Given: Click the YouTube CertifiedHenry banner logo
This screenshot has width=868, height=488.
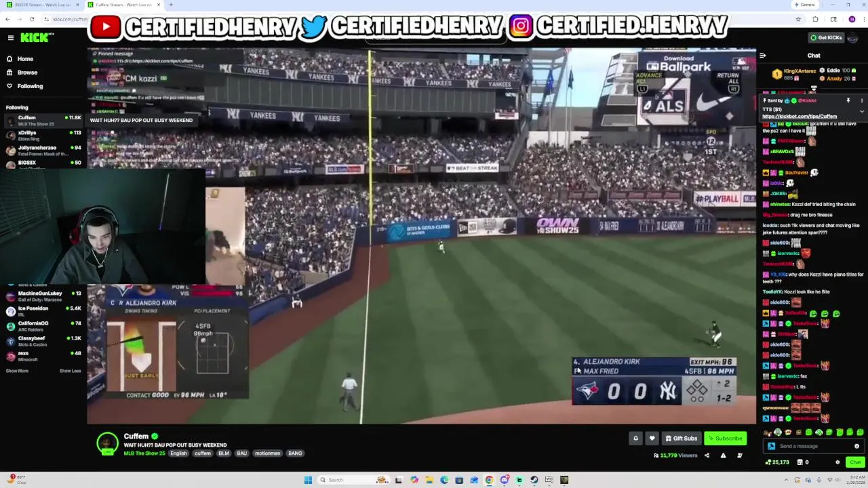Looking at the screenshot, I should click(105, 26).
